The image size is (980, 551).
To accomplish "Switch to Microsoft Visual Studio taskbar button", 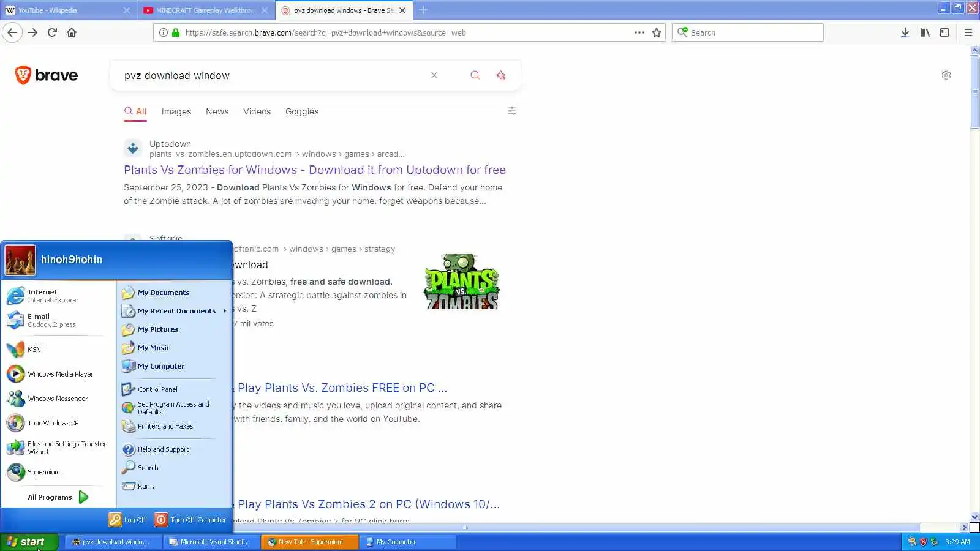I will [211, 542].
